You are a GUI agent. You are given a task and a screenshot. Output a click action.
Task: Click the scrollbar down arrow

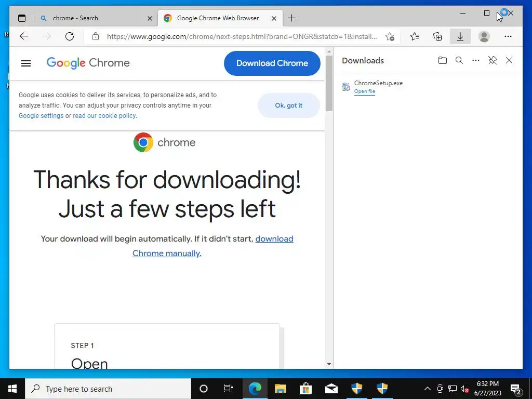[x=329, y=364]
